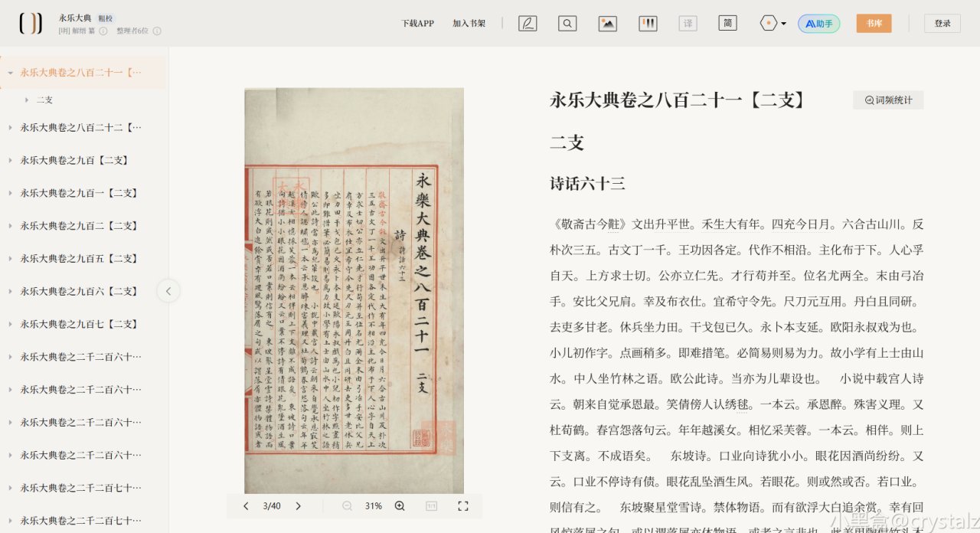Click the 登录 login button
The image size is (980, 533).
942,23
